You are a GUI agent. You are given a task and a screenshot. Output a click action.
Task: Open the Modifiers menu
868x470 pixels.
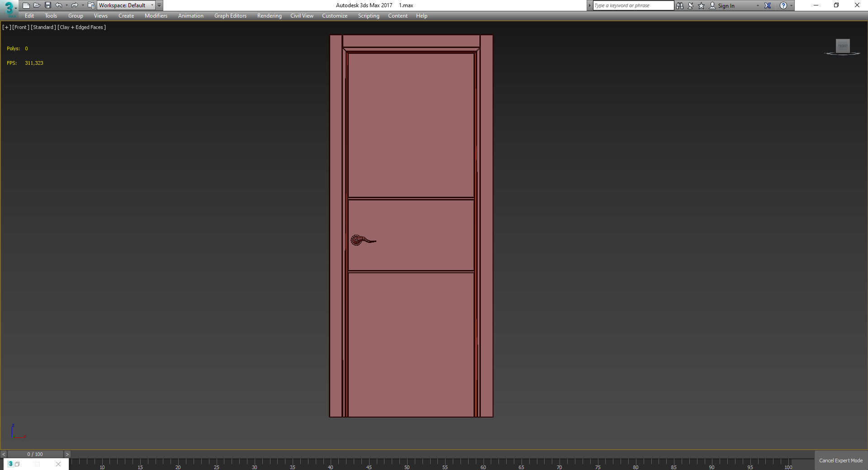156,16
